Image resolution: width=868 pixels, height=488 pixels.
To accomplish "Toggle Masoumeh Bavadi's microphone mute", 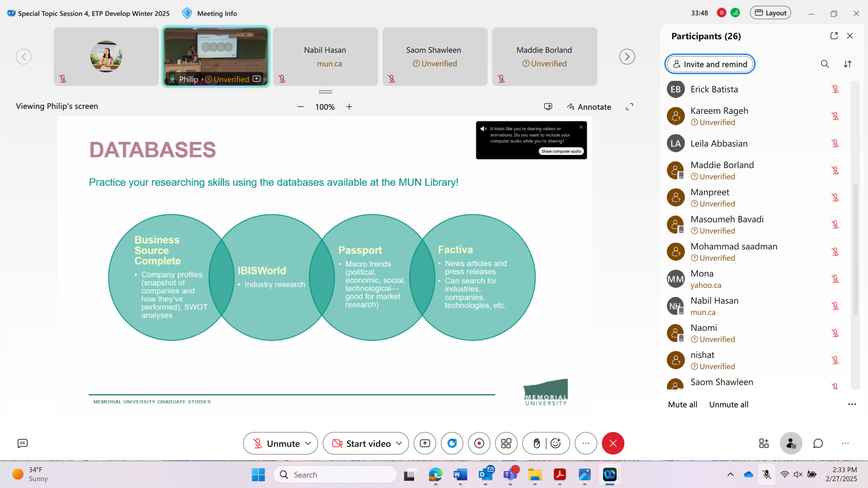I will (x=835, y=225).
